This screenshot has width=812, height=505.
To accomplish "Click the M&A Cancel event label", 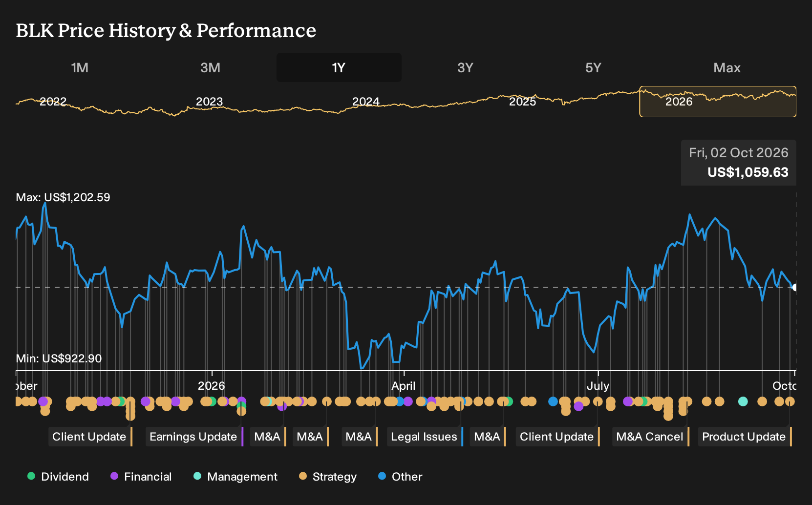I will (651, 437).
